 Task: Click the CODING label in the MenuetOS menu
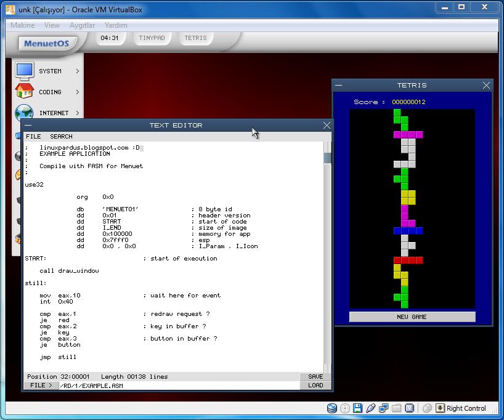click(50, 92)
